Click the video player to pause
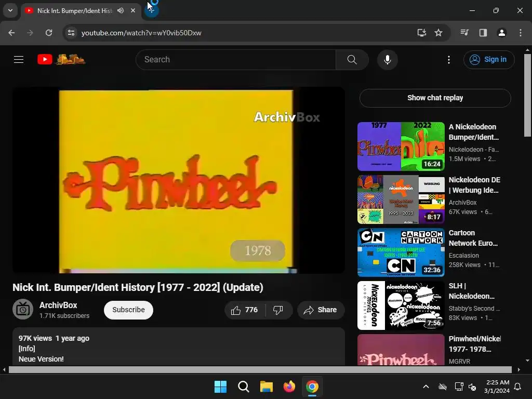 point(179,180)
